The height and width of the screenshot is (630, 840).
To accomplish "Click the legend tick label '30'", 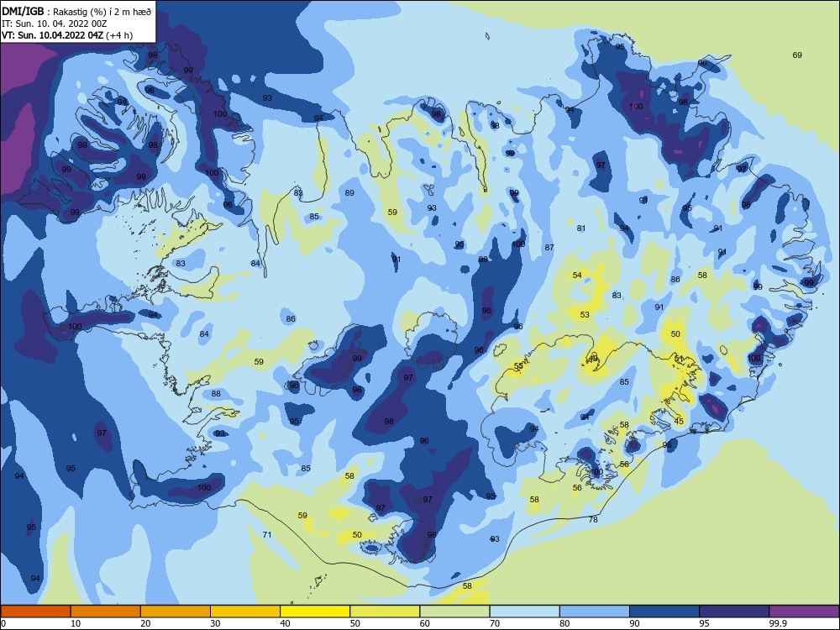I will [x=215, y=623].
